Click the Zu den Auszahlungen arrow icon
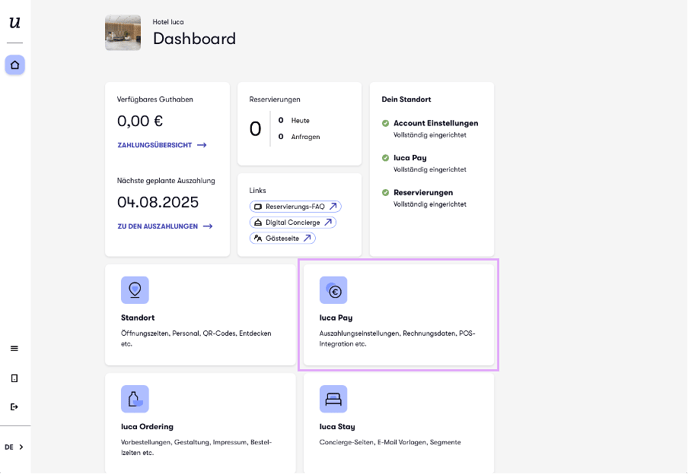This screenshot has height=474, width=688. point(208,226)
